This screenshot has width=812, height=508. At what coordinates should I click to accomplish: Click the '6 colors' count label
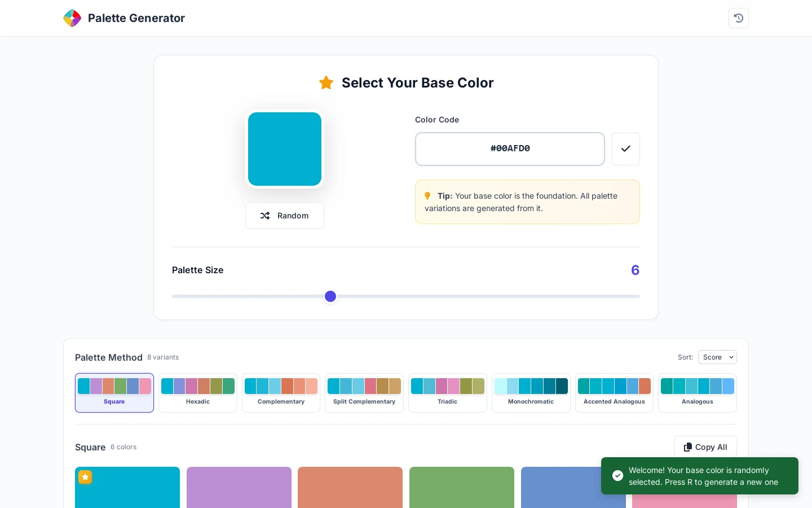click(123, 447)
